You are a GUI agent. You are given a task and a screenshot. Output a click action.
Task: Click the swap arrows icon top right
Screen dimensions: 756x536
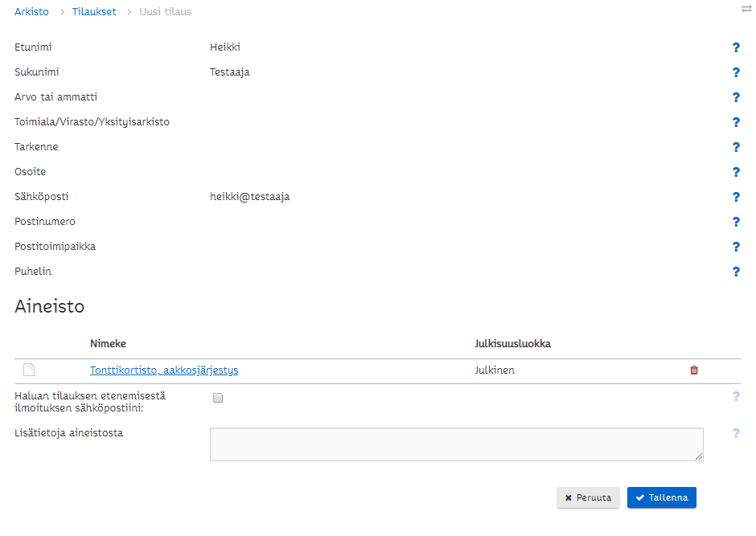(x=746, y=9)
